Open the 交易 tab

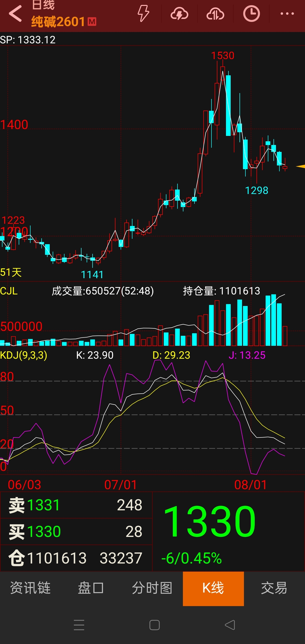point(274,588)
